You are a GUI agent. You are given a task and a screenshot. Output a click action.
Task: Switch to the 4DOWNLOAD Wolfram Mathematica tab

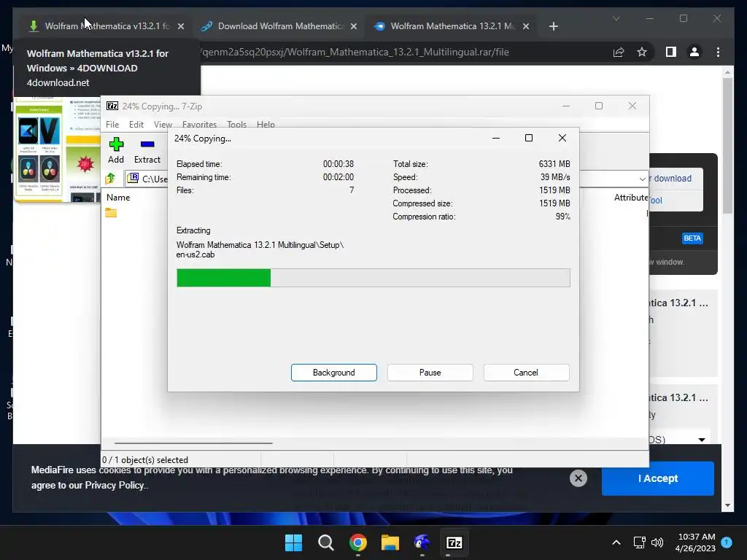click(107, 26)
